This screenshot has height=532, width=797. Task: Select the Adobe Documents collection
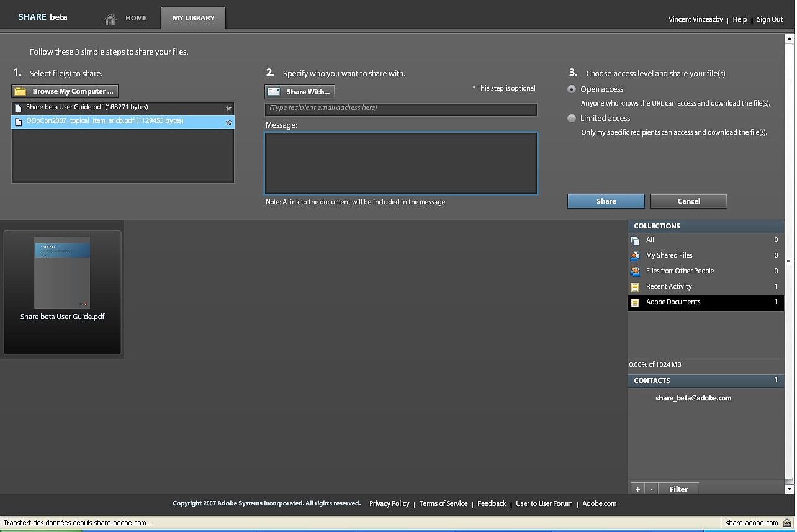706,302
